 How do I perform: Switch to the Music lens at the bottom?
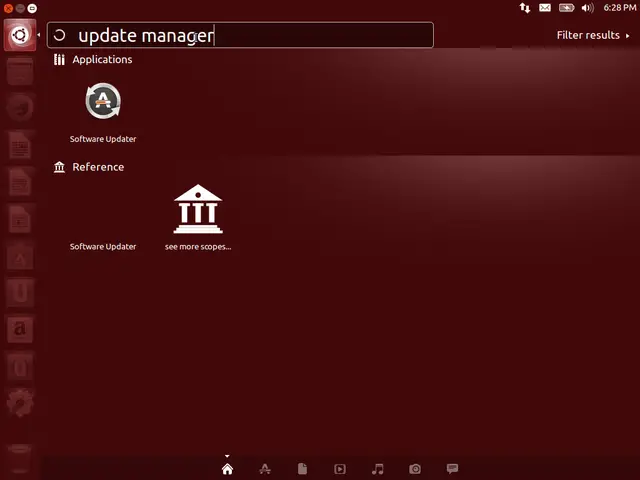(378, 469)
